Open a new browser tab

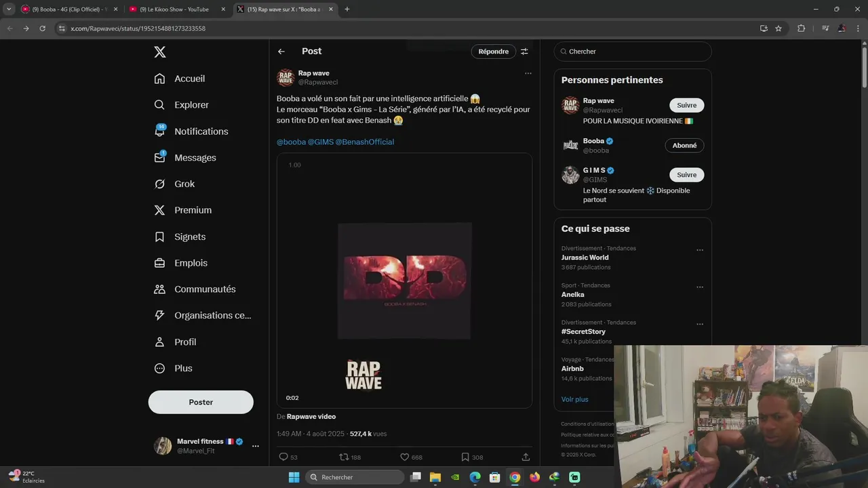click(x=347, y=9)
